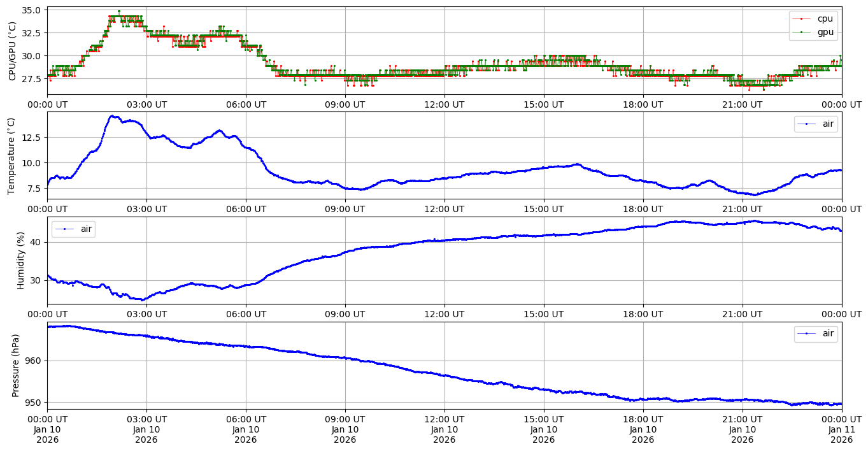Image resolution: width=868 pixels, height=451 pixels.
Task: Click the air legend in the Humidity plot
Action: [x=73, y=229]
